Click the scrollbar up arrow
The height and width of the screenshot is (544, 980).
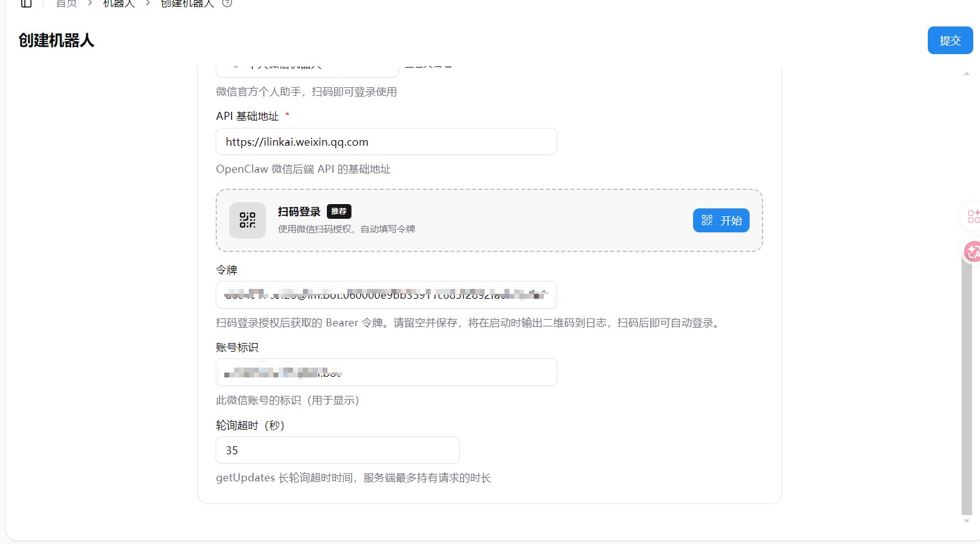tap(966, 74)
